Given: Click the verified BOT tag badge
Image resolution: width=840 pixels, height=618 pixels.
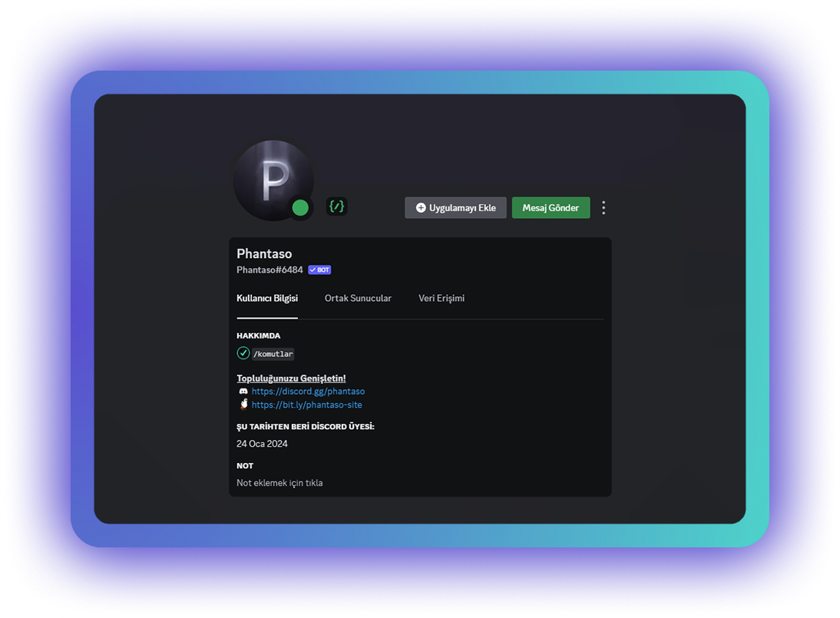Looking at the screenshot, I should coord(319,270).
